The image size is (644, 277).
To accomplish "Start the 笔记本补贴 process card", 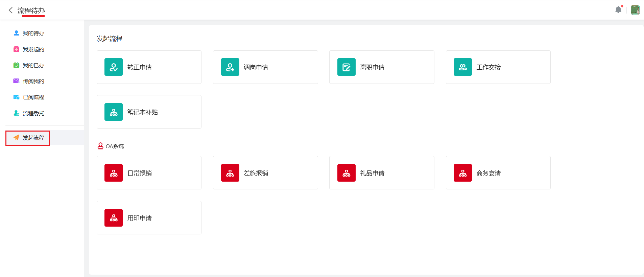I will pyautogui.click(x=149, y=112).
